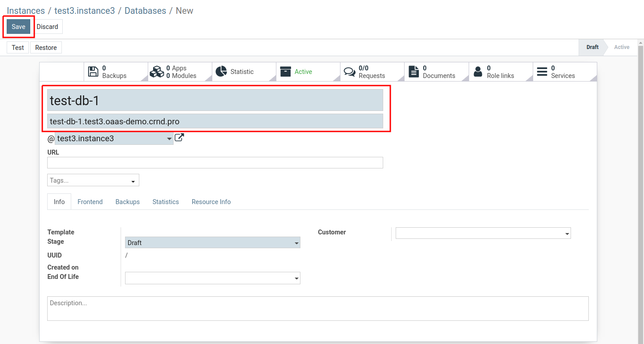
Task: Switch to the Info tab
Action: point(59,202)
